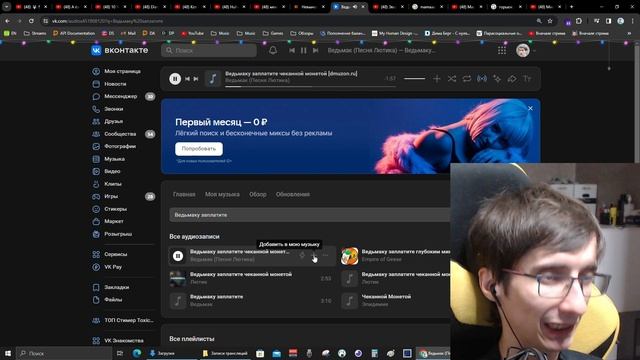Switch to Обзор music tab
Image resolution: width=640 pixels, height=360 pixels.
click(x=258, y=194)
